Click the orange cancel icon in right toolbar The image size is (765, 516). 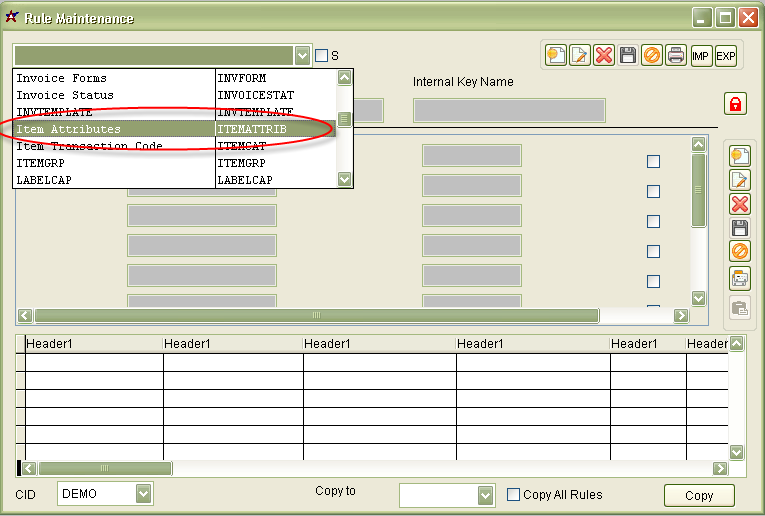point(740,252)
